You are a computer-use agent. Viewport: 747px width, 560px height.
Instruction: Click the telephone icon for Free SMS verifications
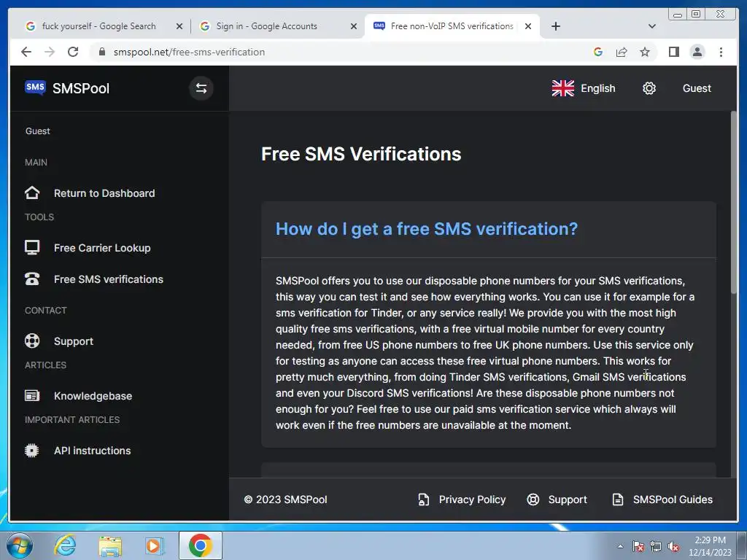(32, 279)
